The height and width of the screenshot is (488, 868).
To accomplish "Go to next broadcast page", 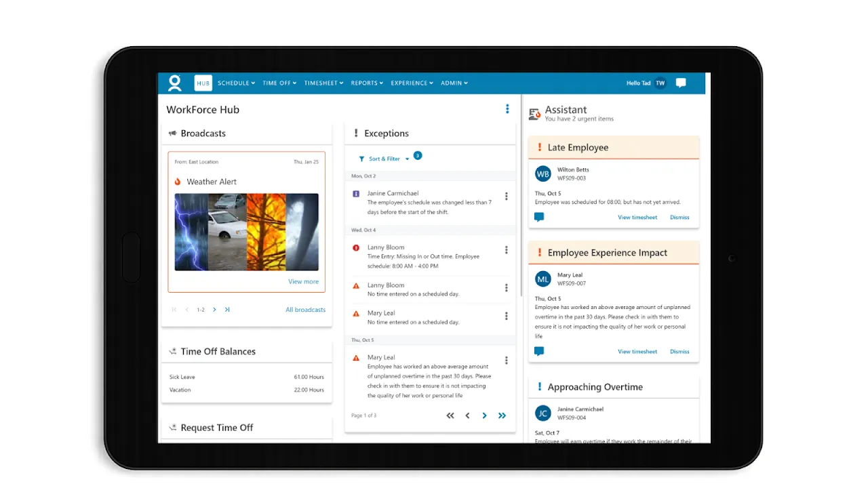I will click(x=214, y=310).
